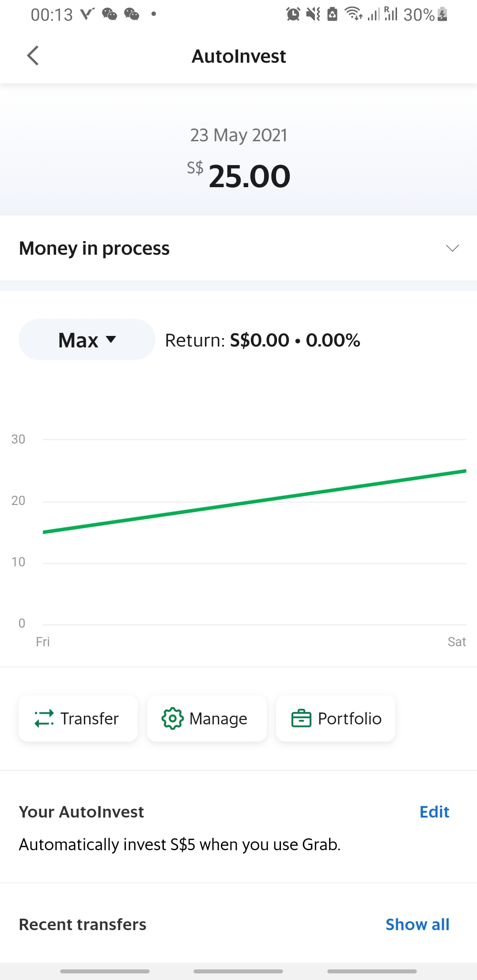Tap the green return chart line
The image size is (477, 980).
click(x=254, y=502)
